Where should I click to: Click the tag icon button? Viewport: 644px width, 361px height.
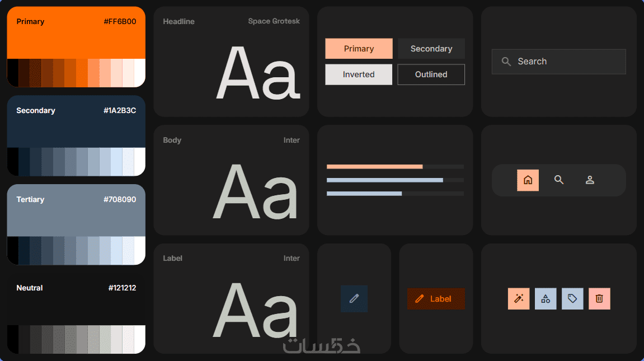coord(572,298)
